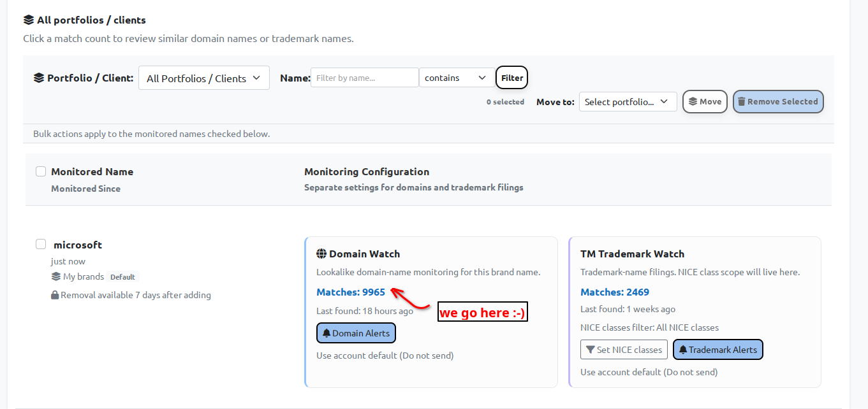This screenshot has width=868, height=409.
Task: Open Trademark Alerts settings
Action: coord(718,350)
